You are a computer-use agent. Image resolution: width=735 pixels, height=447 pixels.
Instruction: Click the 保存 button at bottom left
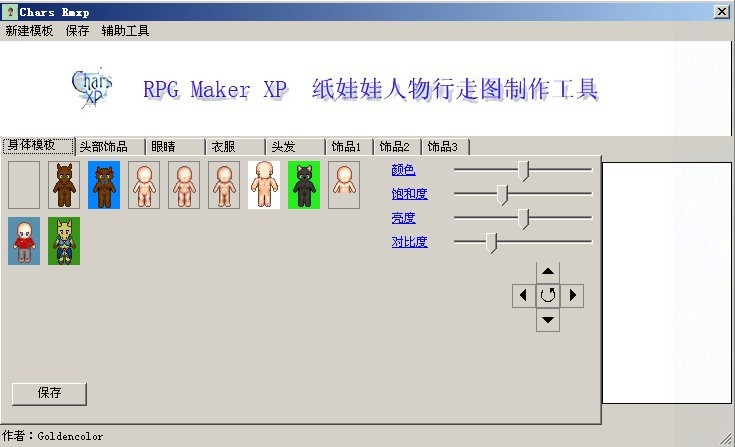pyautogui.click(x=49, y=394)
